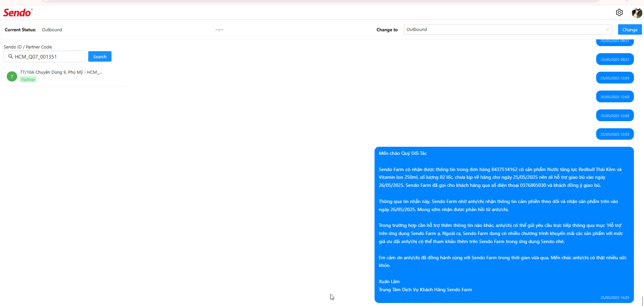Screen dimensions: 644x306
Task: Click the "Change to" label
Action: [x=387, y=30]
